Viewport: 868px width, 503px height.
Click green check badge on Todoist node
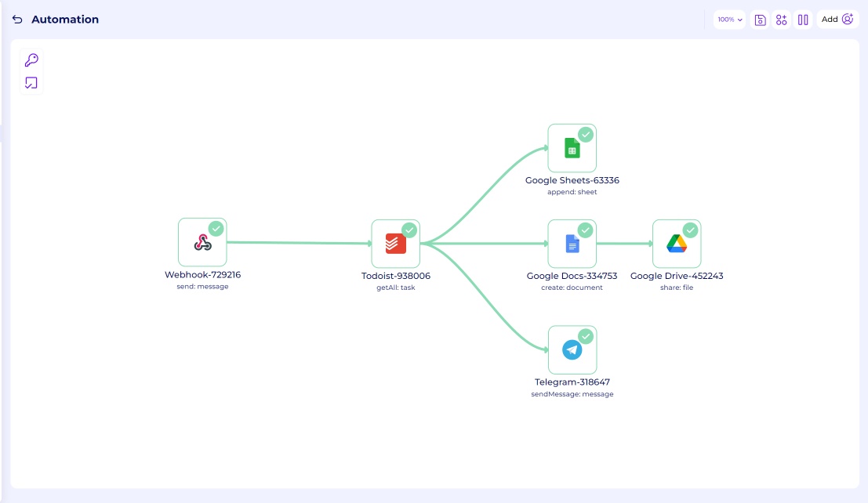pos(409,230)
